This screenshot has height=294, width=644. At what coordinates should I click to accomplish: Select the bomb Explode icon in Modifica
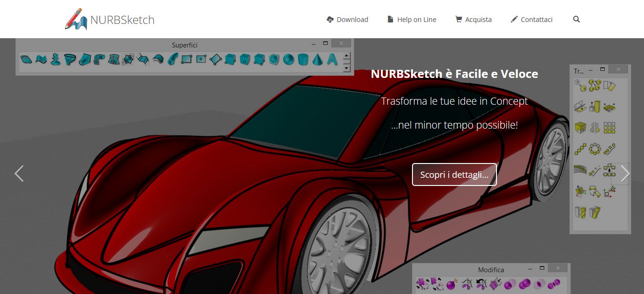(452, 284)
